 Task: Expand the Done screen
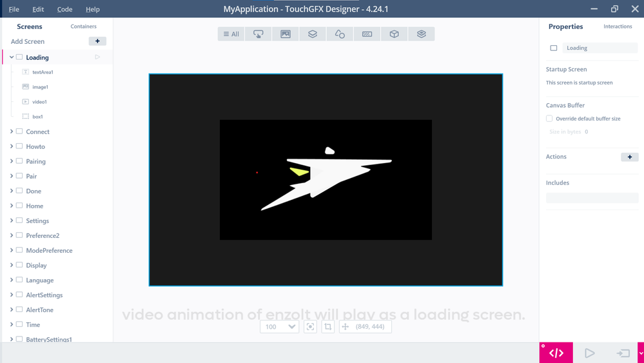click(12, 191)
